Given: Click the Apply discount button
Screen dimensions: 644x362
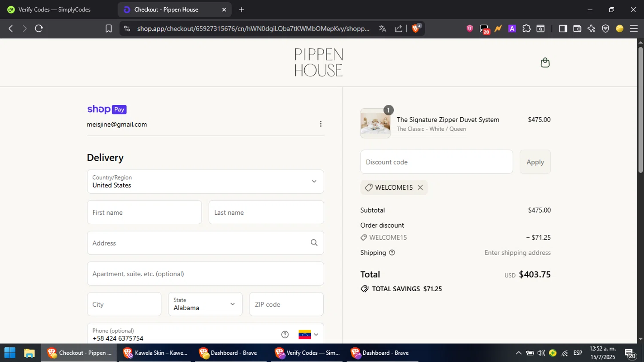Looking at the screenshot, I should coord(535,162).
